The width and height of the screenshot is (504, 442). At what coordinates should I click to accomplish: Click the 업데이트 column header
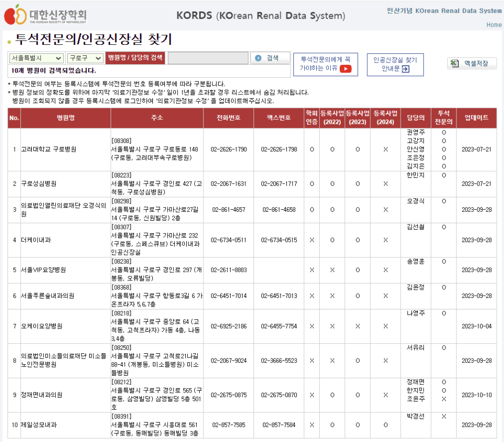click(476, 117)
